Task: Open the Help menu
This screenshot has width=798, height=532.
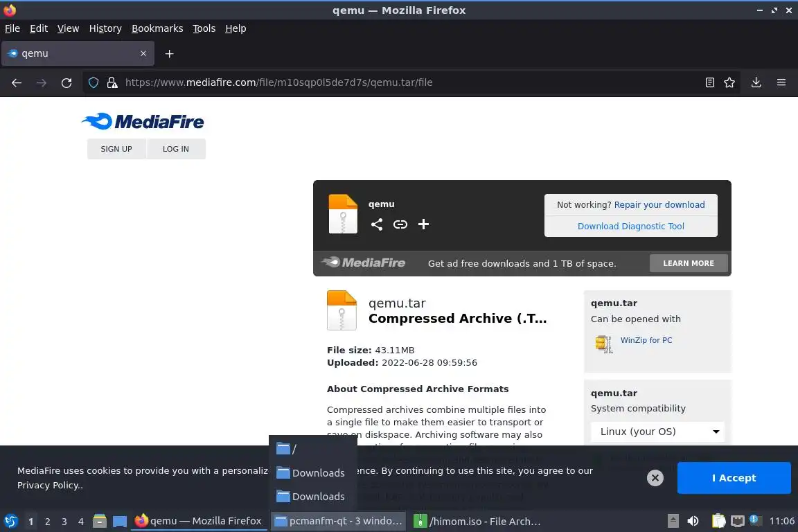Action: pyautogui.click(x=236, y=28)
